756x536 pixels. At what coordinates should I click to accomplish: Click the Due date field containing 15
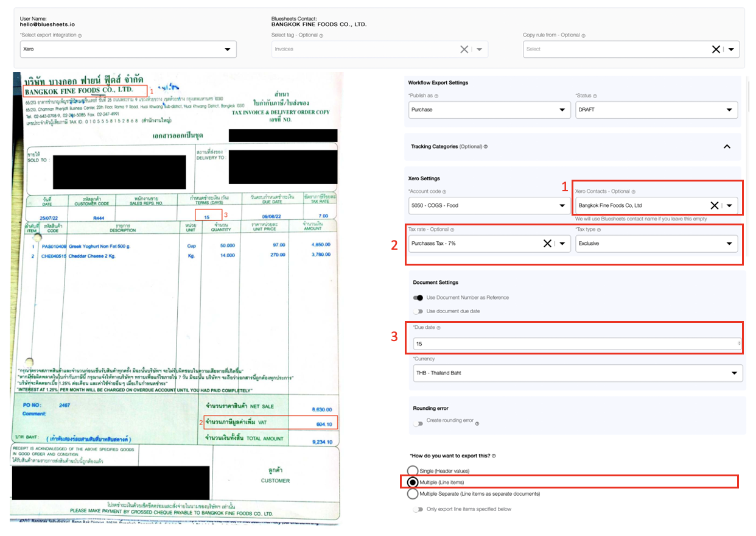(578, 344)
